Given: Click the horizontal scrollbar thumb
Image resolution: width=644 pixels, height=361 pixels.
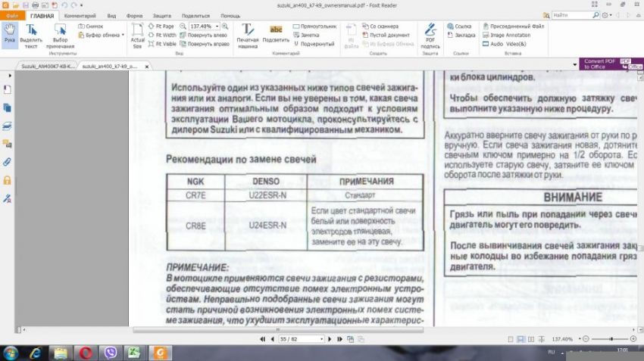Looking at the screenshot, I should [278, 329].
